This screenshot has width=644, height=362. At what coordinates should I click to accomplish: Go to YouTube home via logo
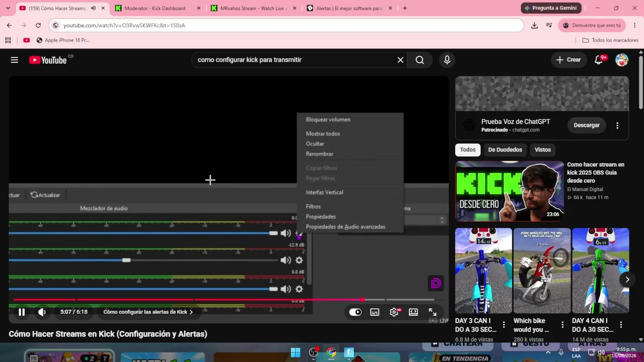(48, 60)
